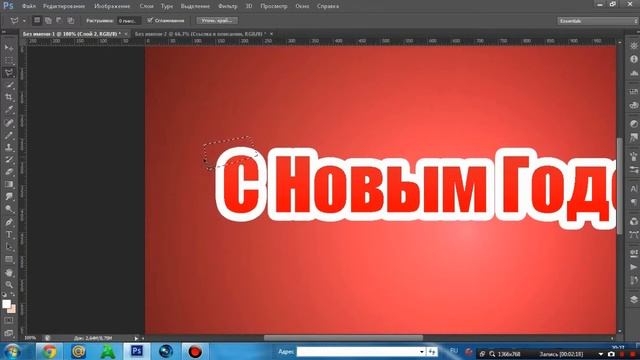Image resolution: width=640 pixels, height=360 pixels.
Task: Click the background color swatch
Action: point(12,309)
